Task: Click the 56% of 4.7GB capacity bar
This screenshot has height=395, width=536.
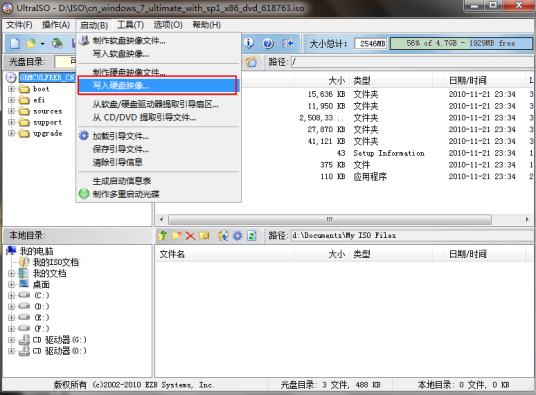Action: point(460,43)
